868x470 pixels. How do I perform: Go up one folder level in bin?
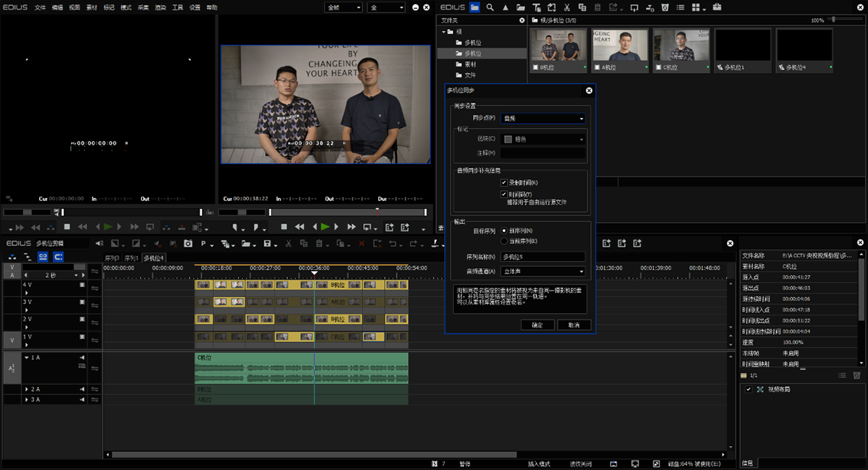pyautogui.click(x=505, y=7)
